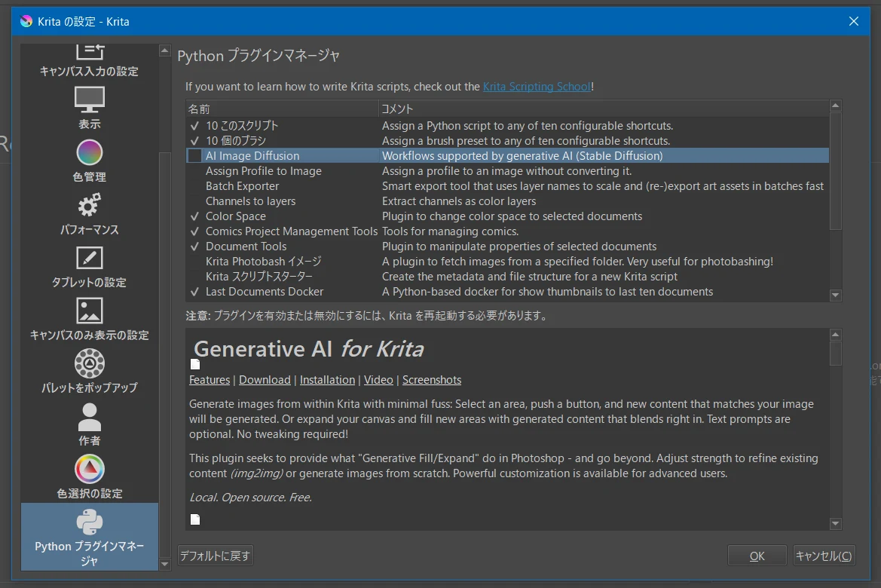Disable the Comics Project Management Tools checkbox

tap(194, 231)
